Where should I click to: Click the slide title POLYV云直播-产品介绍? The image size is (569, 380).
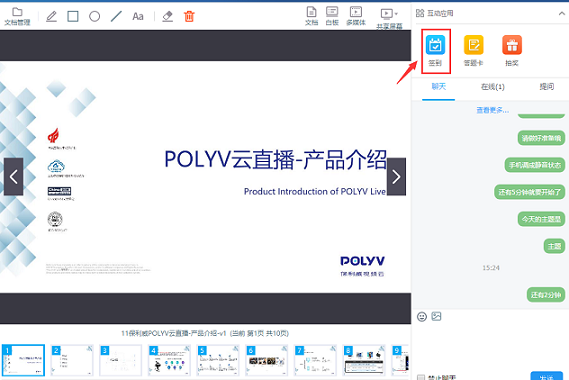coord(275,159)
